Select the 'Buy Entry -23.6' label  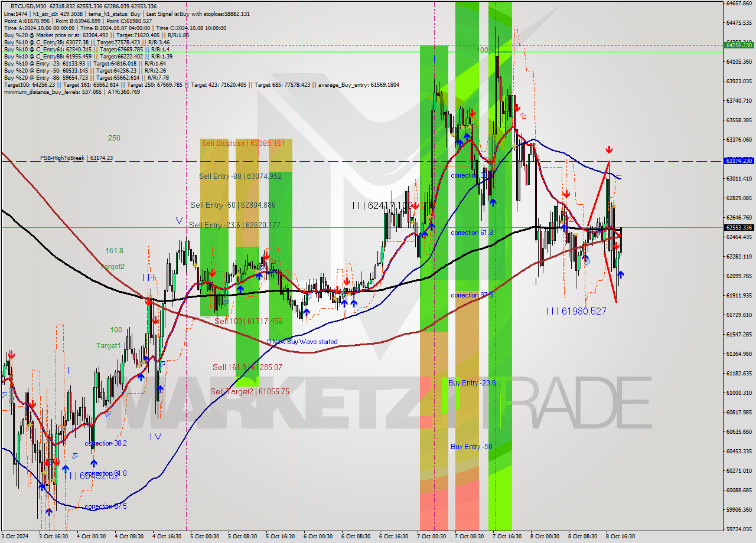(472, 383)
